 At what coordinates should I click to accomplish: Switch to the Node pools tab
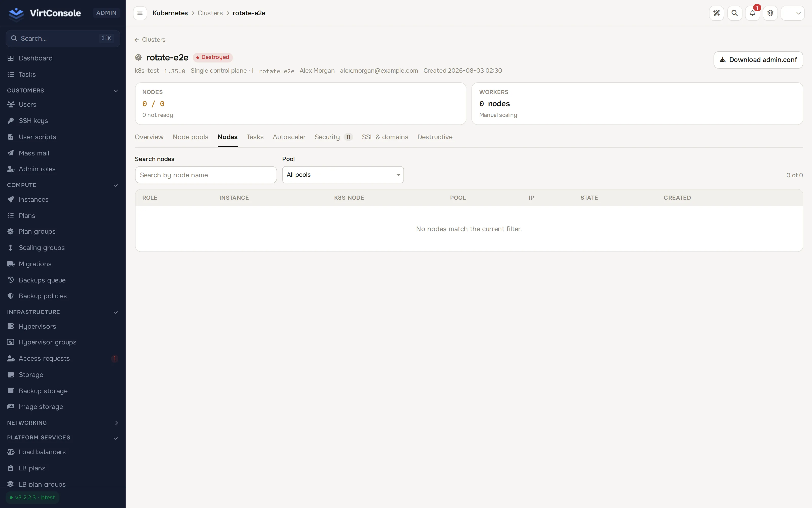[190, 137]
